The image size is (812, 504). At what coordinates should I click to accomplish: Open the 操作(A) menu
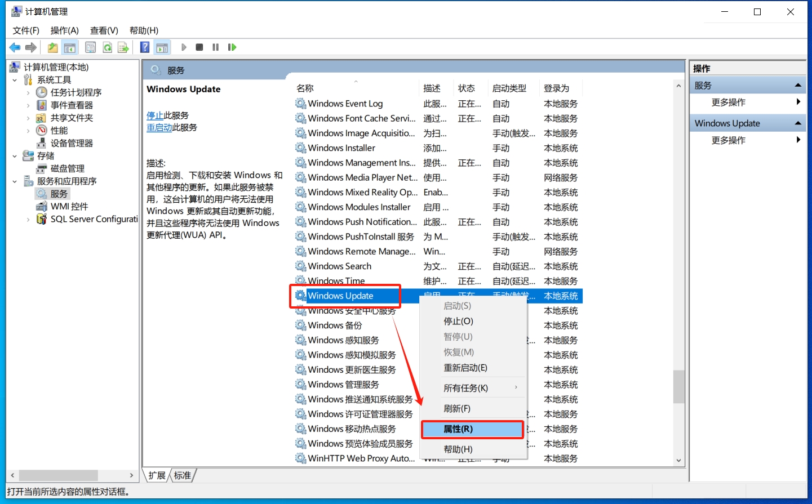(x=65, y=30)
